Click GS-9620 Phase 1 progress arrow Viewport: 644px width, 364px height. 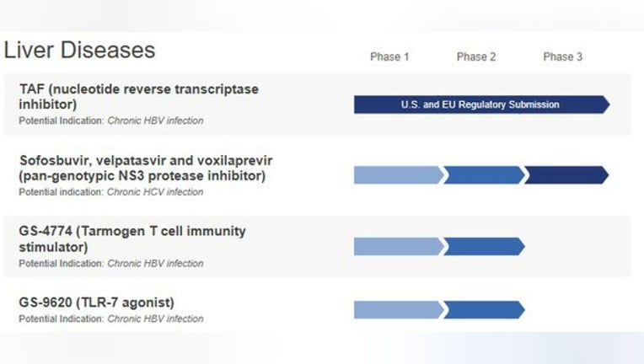pyautogui.click(x=399, y=310)
